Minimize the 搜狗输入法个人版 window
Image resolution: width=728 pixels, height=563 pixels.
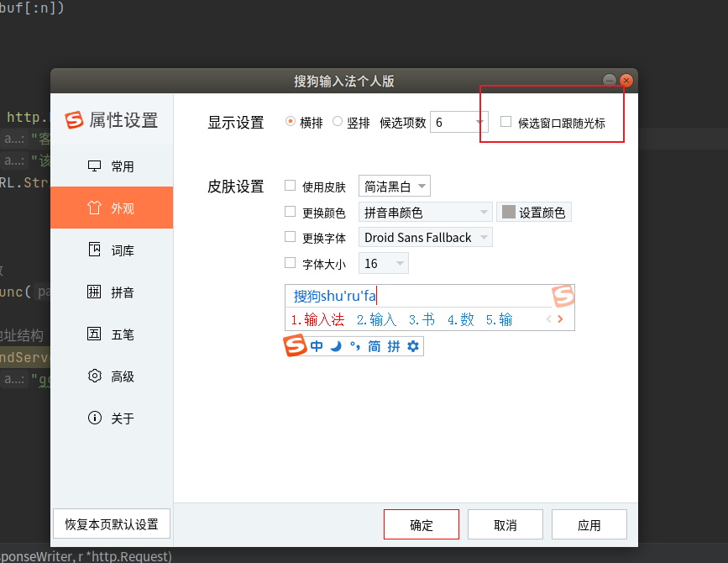609,81
